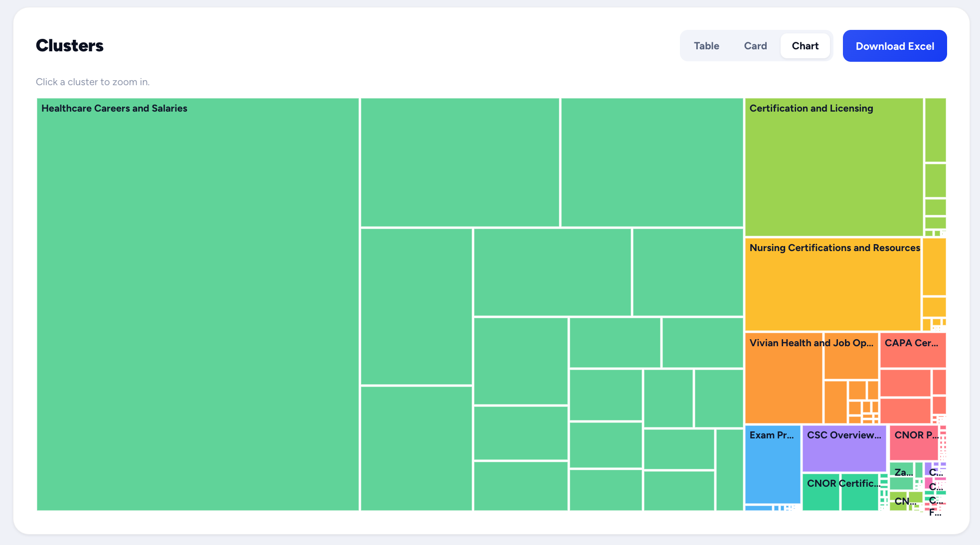The width and height of the screenshot is (980, 545).
Task: Click the 'Click a cluster to zoom in.' hint
Action: click(93, 82)
